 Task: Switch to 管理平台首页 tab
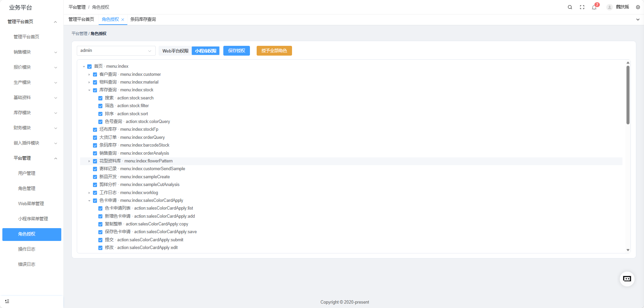81,19
